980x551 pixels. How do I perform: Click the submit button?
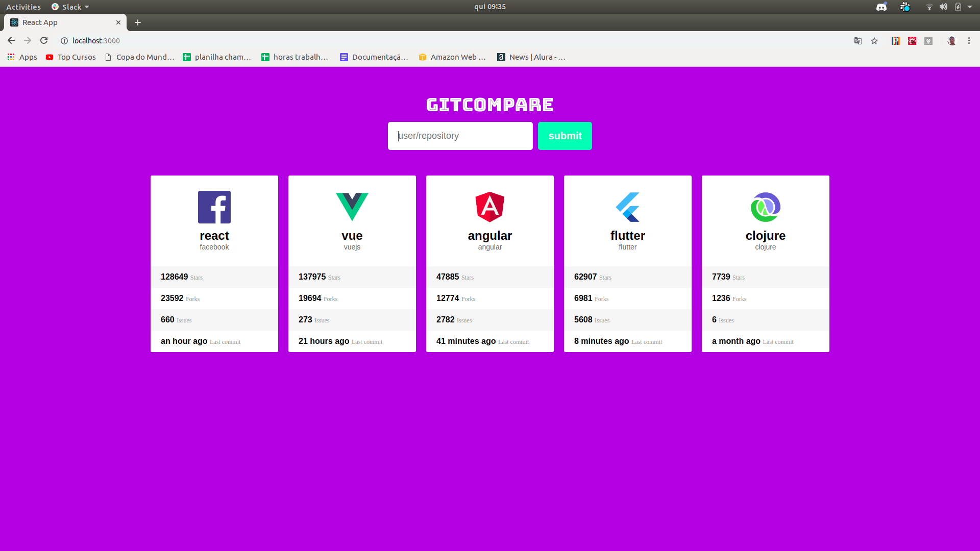[x=565, y=136]
